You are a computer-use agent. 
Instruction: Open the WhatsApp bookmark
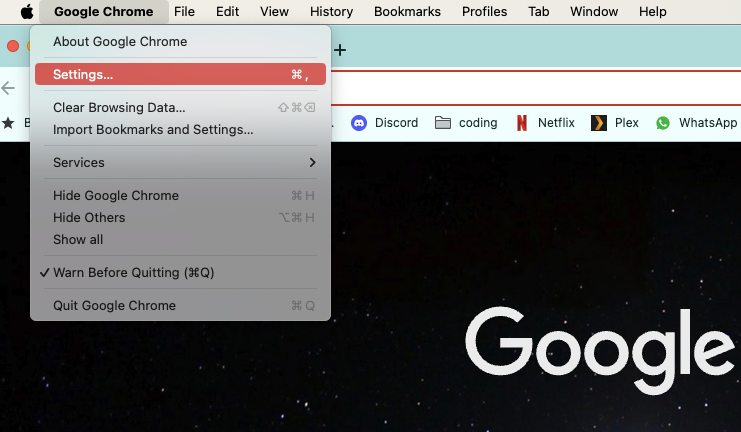(696, 123)
